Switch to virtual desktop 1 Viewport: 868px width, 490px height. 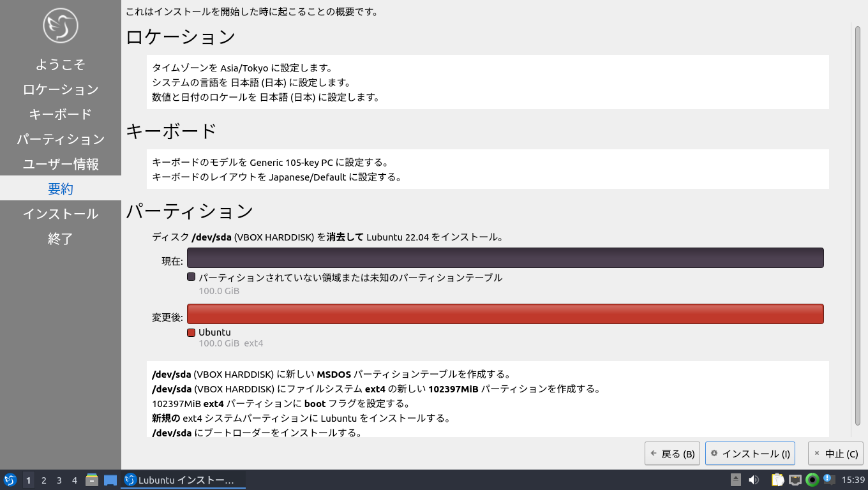[x=28, y=480]
